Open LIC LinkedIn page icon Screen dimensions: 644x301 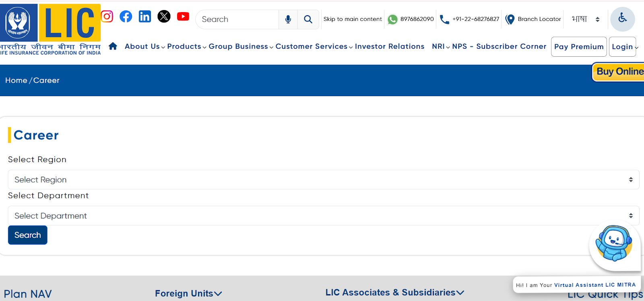pos(144,16)
